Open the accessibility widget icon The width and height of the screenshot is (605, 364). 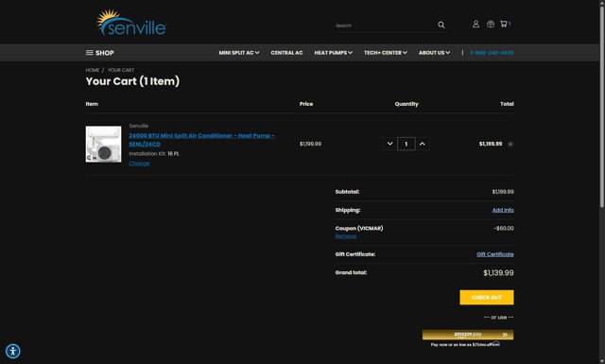coord(13,352)
